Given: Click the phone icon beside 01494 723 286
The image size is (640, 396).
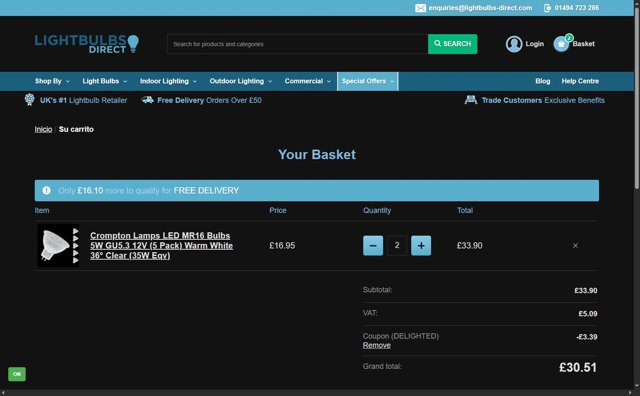Looking at the screenshot, I should coord(547,8).
